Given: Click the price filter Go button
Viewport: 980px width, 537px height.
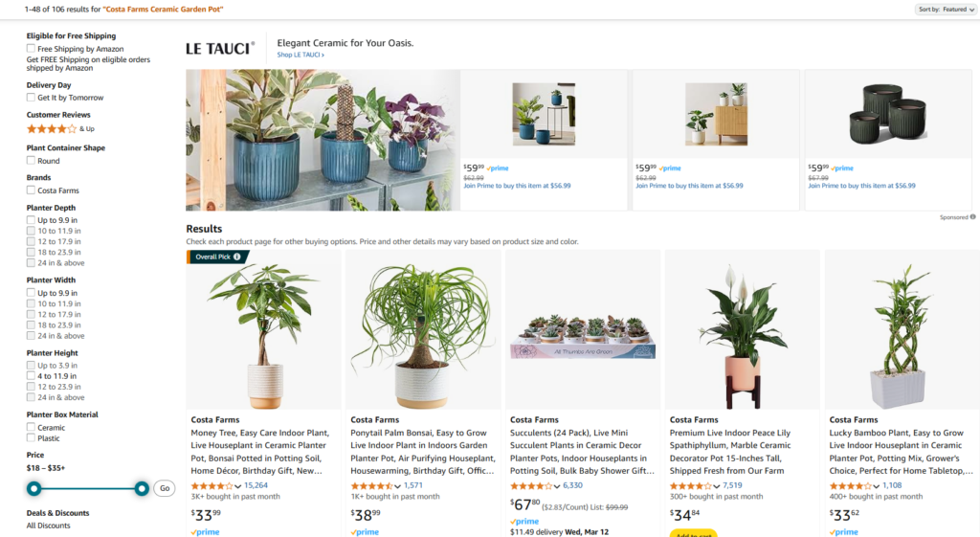Looking at the screenshot, I should (x=165, y=488).
